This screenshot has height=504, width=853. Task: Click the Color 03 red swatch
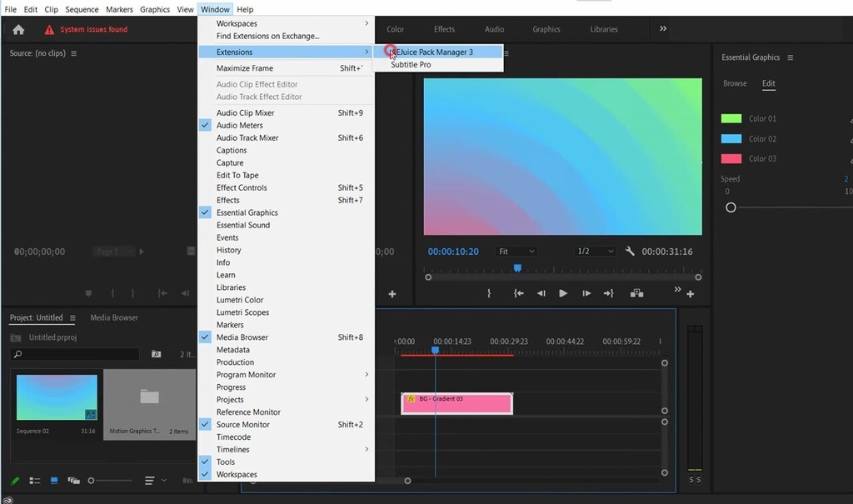tap(731, 159)
